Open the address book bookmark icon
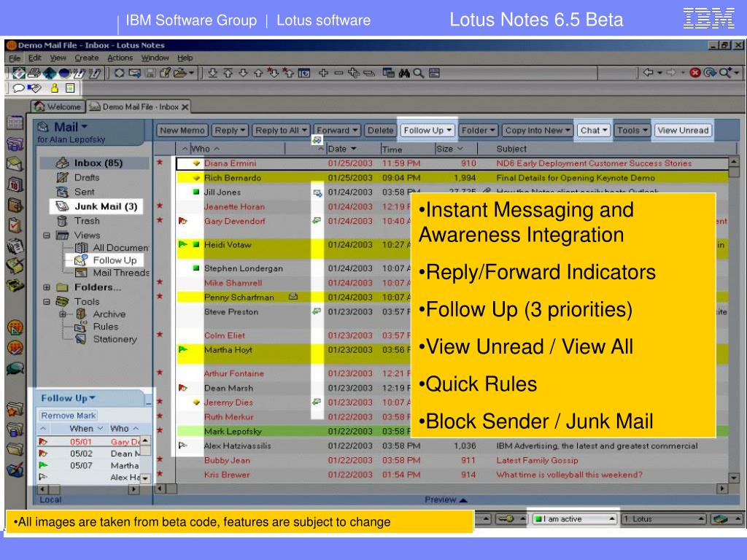The width and height of the screenshot is (747, 560). pos(15,205)
